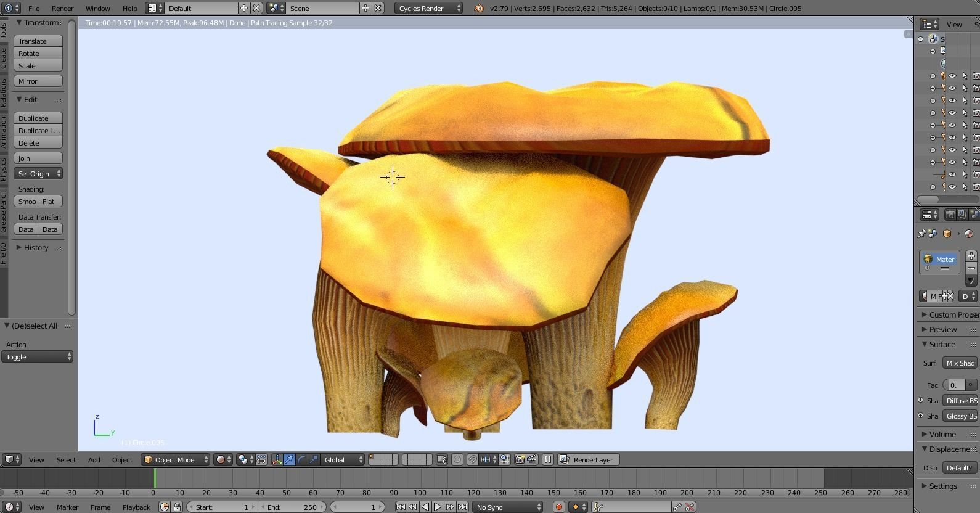Viewport: 980px width, 513px height.
Task: Open the Render menu
Action: click(x=62, y=8)
